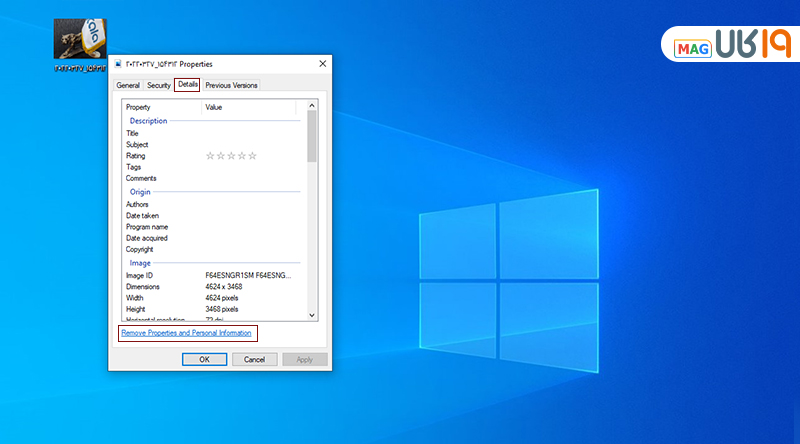Go to the Previous Versions tab
The image size is (800, 444).
(x=231, y=85)
